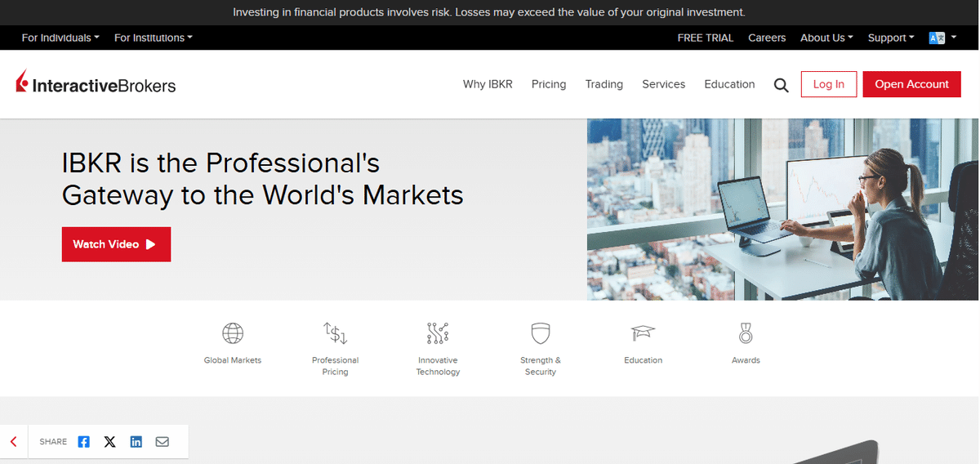980x464 pixels.
Task: Expand the For Institutions dropdown
Action: [154, 38]
